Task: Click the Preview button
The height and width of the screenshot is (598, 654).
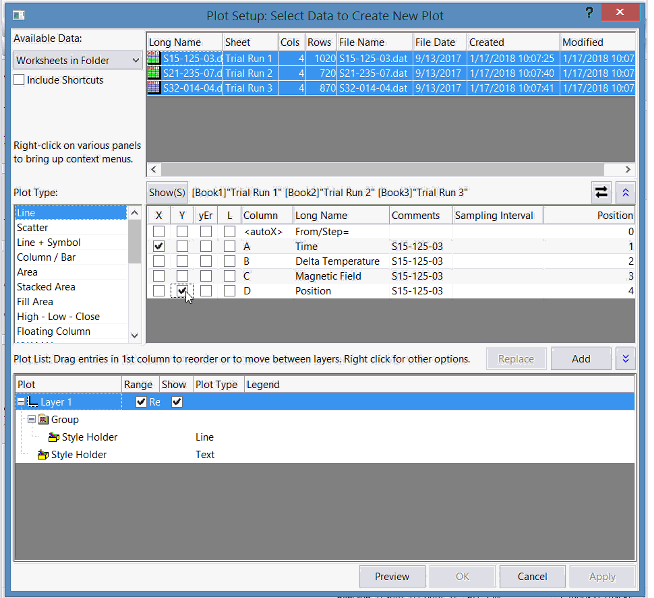Action: 392,576
